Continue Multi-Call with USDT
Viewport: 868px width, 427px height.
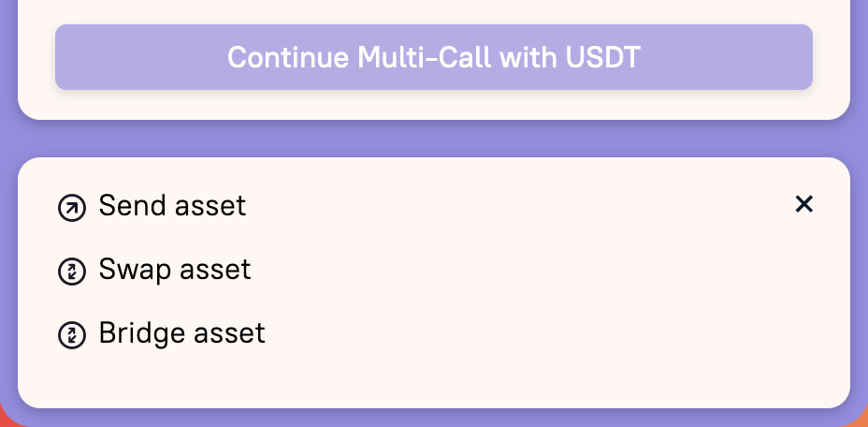click(434, 57)
